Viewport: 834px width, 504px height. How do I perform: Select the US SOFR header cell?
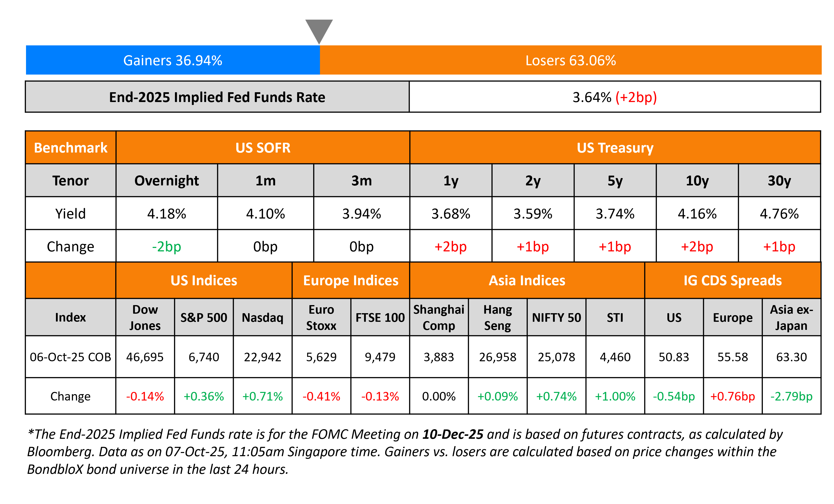coord(263,148)
